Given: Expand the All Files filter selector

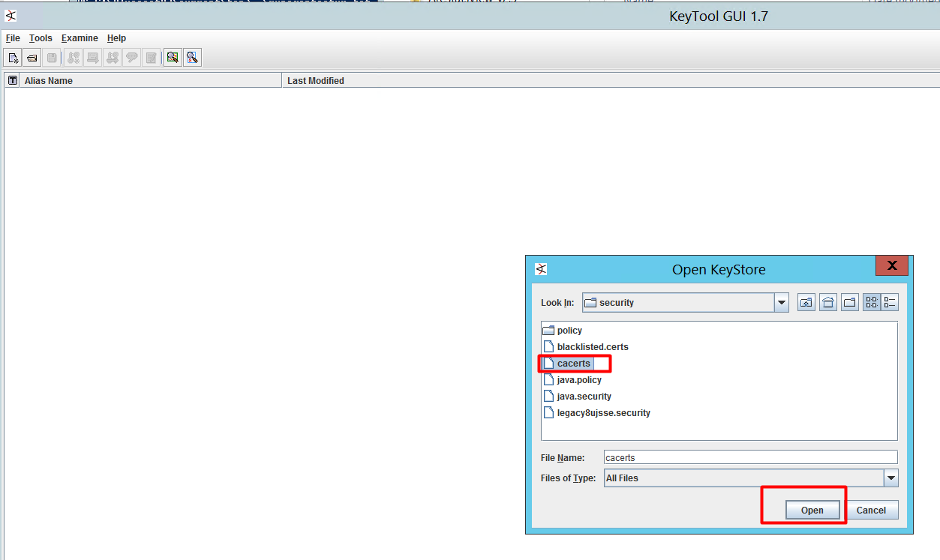Looking at the screenshot, I should click(x=890, y=478).
